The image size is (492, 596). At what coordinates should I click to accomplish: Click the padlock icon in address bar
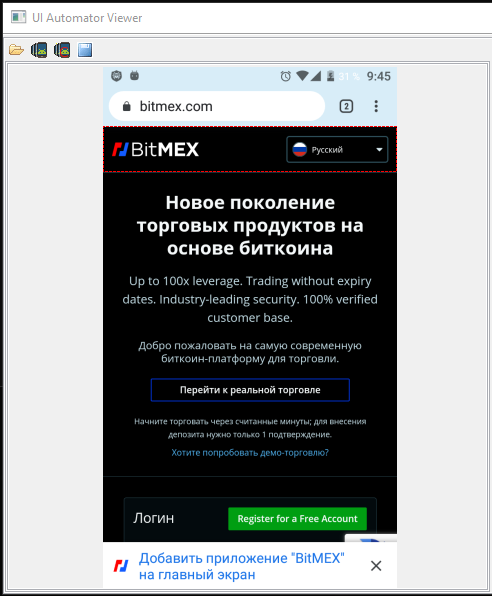pos(127,106)
